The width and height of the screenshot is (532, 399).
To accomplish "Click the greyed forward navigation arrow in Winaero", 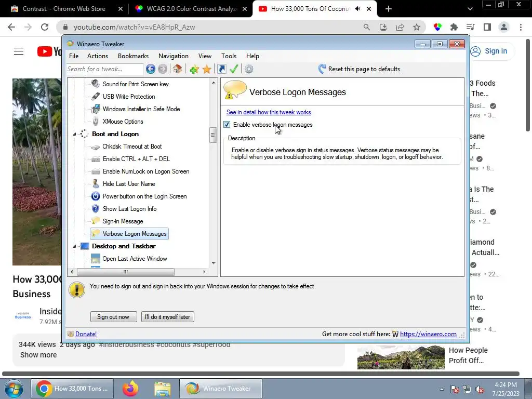I will [163, 69].
